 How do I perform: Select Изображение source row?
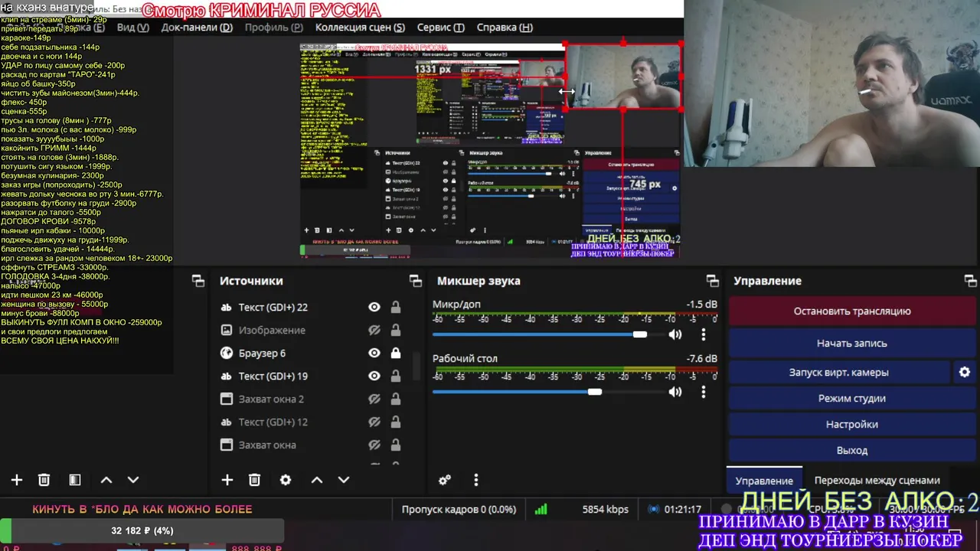(311, 330)
